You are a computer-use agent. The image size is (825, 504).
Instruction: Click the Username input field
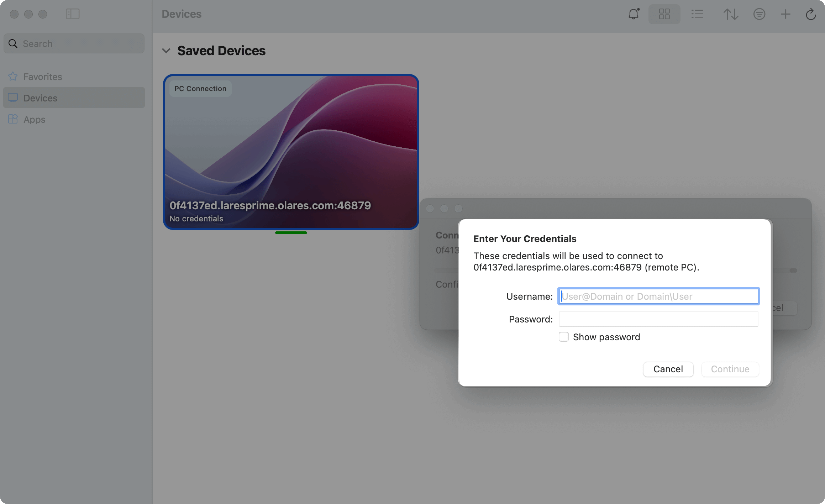point(658,296)
